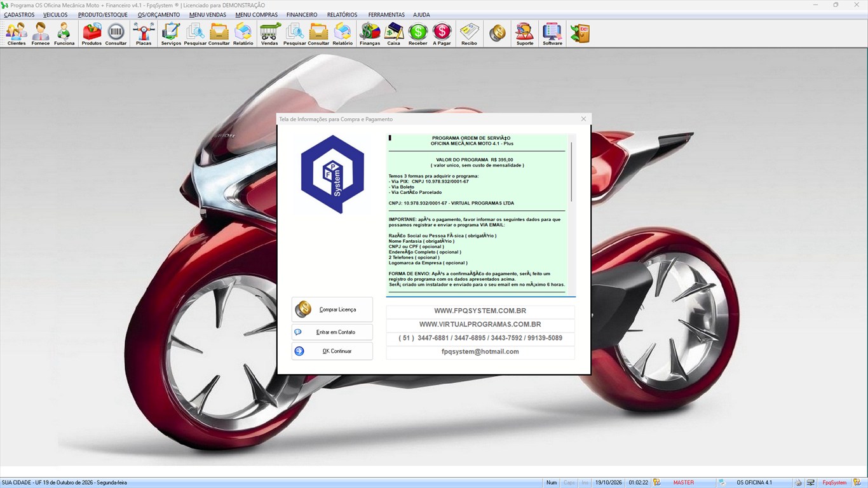The image size is (868, 488).
Task: Close the purchase information dialog
Action: [583, 119]
